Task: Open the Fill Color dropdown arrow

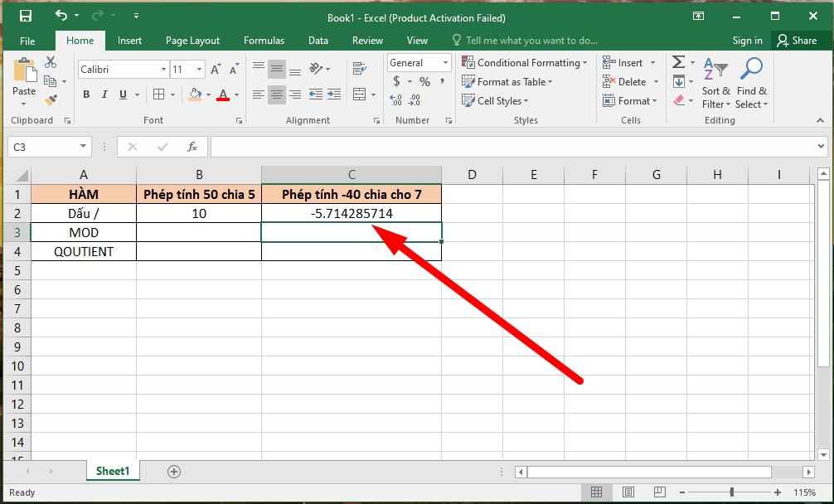Action: [207, 95]
